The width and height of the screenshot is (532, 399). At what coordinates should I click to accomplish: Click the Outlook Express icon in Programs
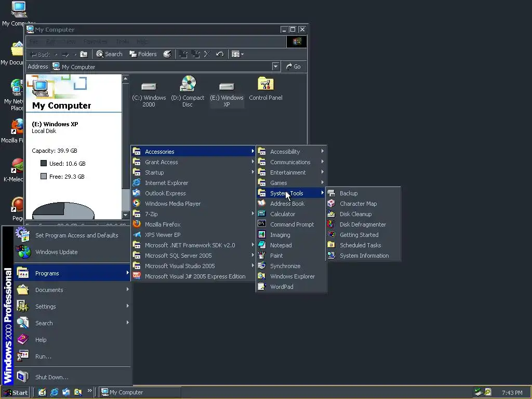point(137,193)
